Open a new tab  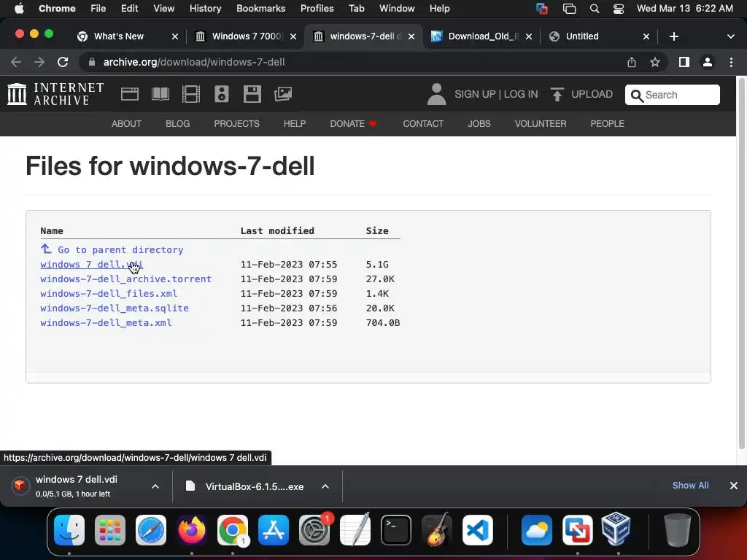click(x=673, y=36)
